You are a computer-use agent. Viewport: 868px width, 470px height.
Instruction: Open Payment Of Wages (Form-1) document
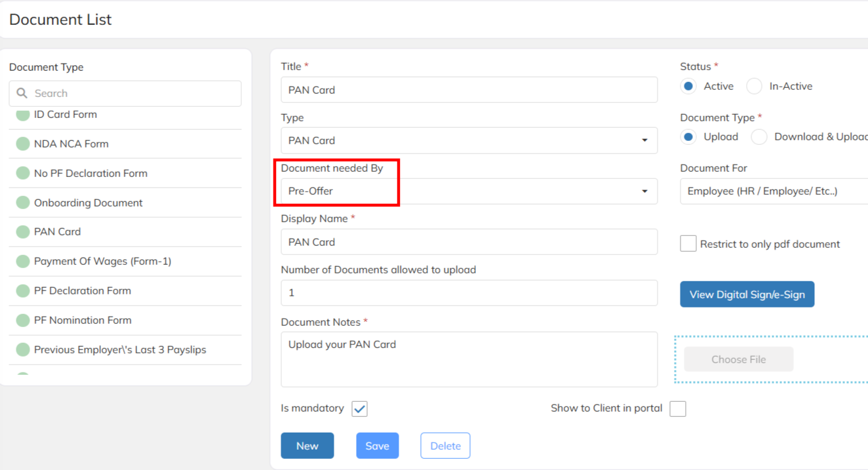coord(102,261)
